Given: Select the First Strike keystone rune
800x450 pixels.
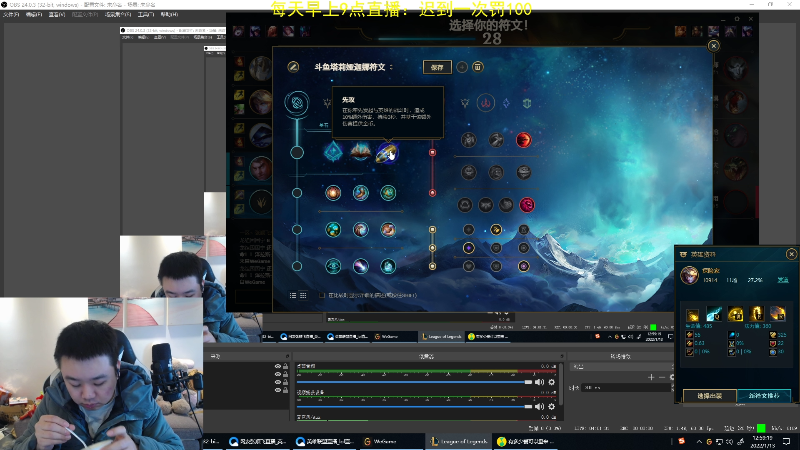Looking at the screenshot, I should pos(387,153).
